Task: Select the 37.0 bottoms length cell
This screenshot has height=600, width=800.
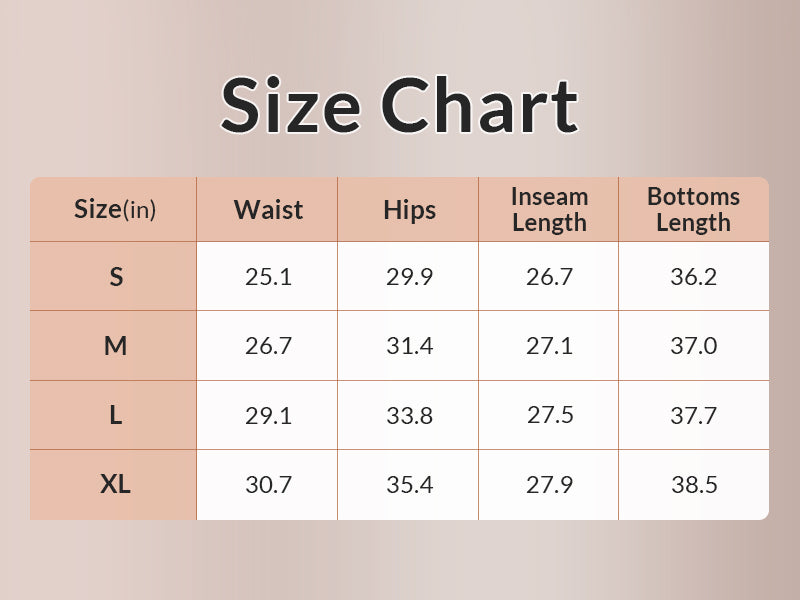Action: coord(693,346)
